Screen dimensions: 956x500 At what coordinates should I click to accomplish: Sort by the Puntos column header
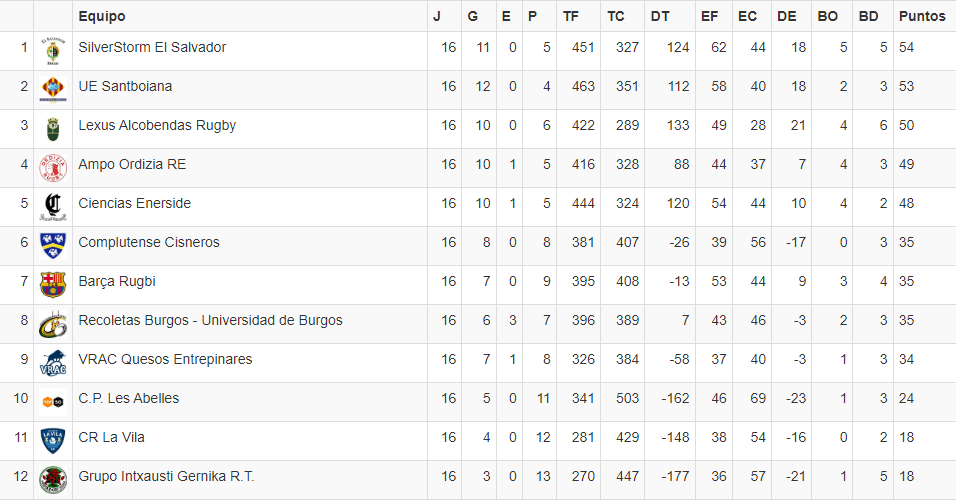(x=922, y=17)
